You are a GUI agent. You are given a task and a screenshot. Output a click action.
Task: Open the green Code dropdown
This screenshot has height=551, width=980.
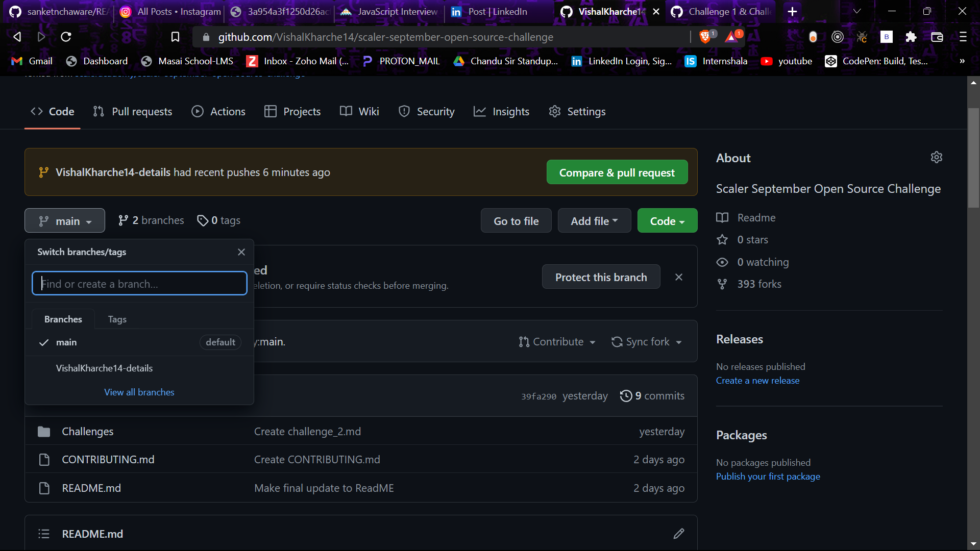[x=667, y=220]
